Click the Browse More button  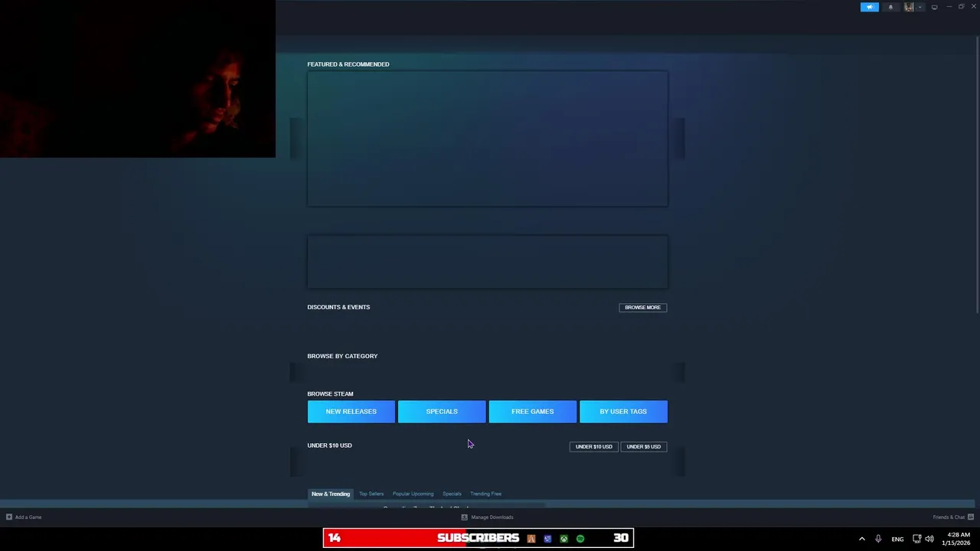[642, 308]
